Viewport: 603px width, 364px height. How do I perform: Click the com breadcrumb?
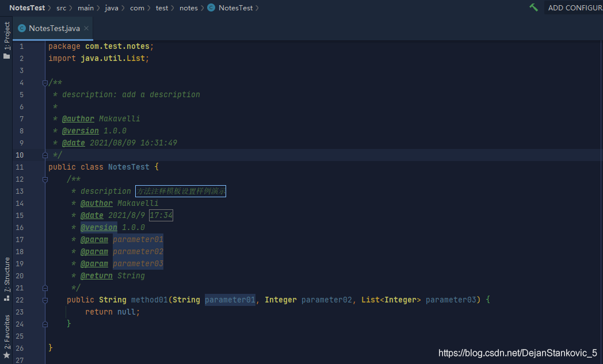point(137,7)
